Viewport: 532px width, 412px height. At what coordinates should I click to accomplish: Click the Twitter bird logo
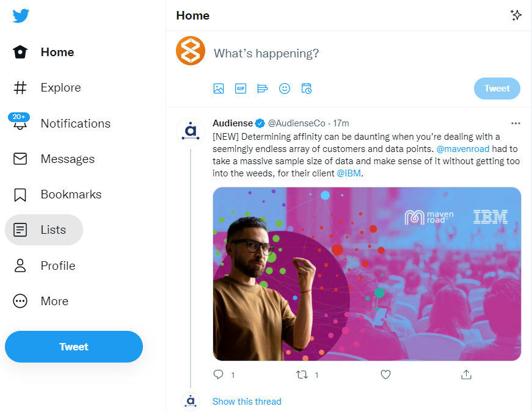click(x=21, y=16)
